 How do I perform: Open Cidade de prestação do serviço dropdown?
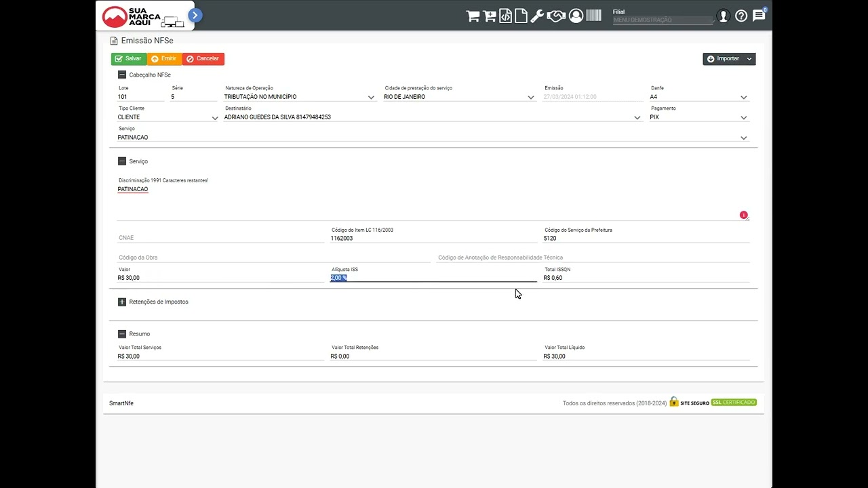click(459, 97)
